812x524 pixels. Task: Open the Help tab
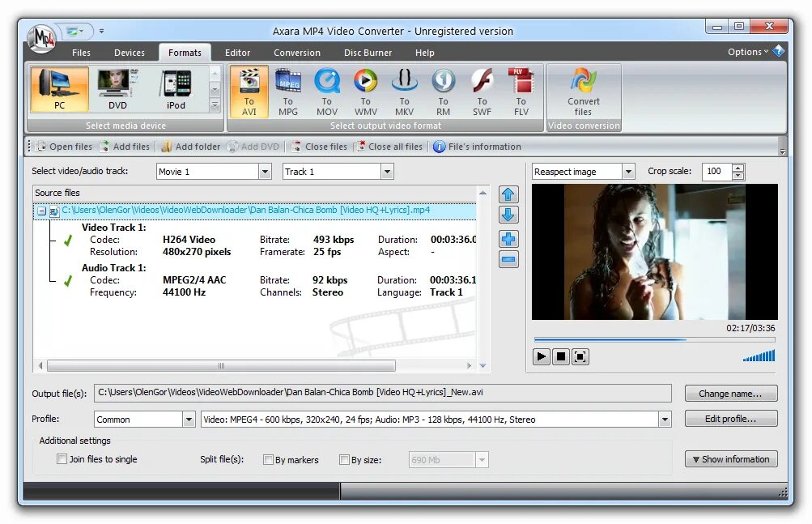click(425, 53)
